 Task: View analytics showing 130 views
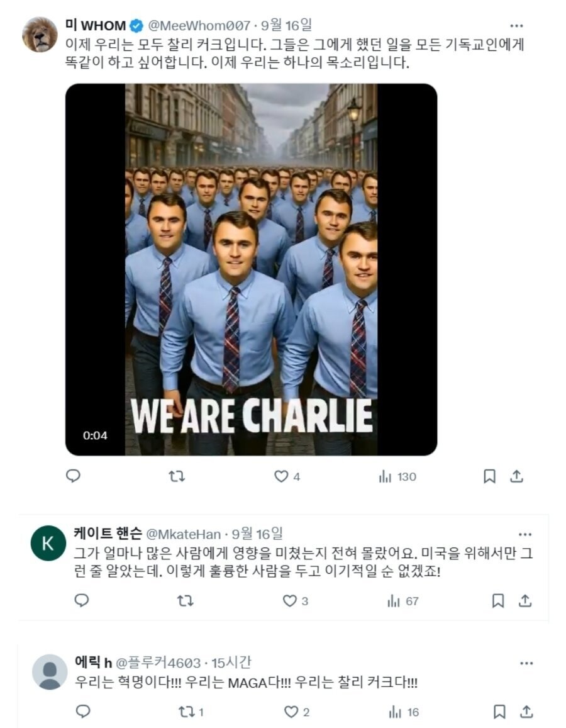tap(397, 476)
